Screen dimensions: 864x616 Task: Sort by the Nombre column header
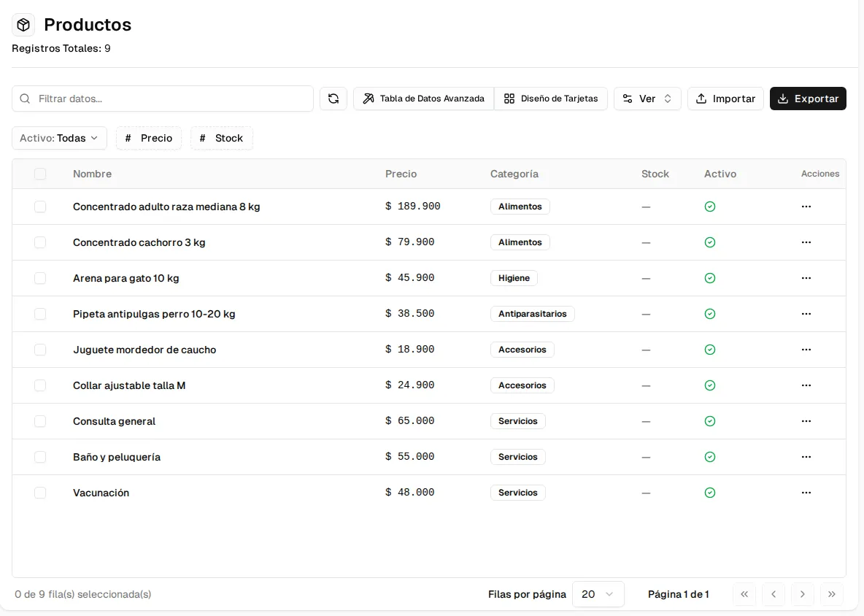point(92,174)
